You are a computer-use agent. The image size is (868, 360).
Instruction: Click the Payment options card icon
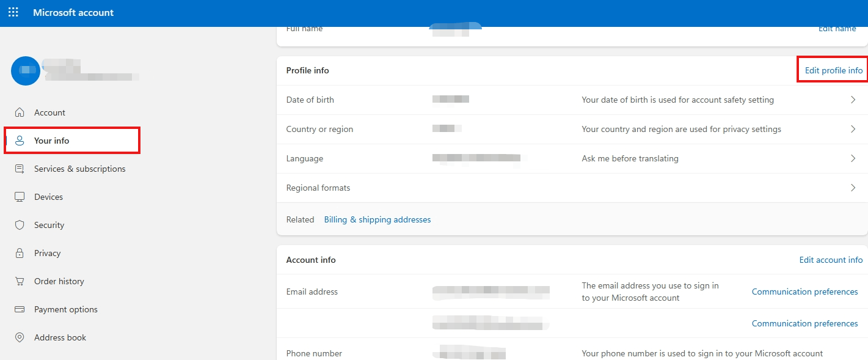(x=20, y=309)
